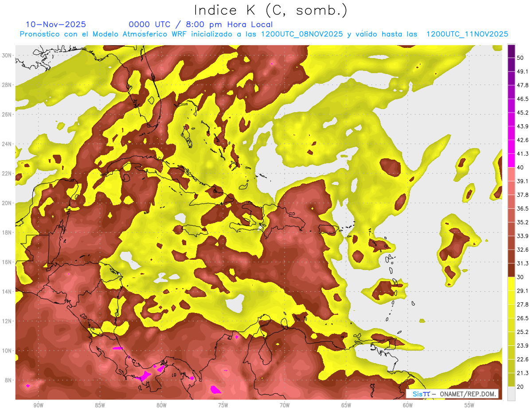Click the bright magenta swatch above 40
Viewport: 532px width, 411px height.
511,160
